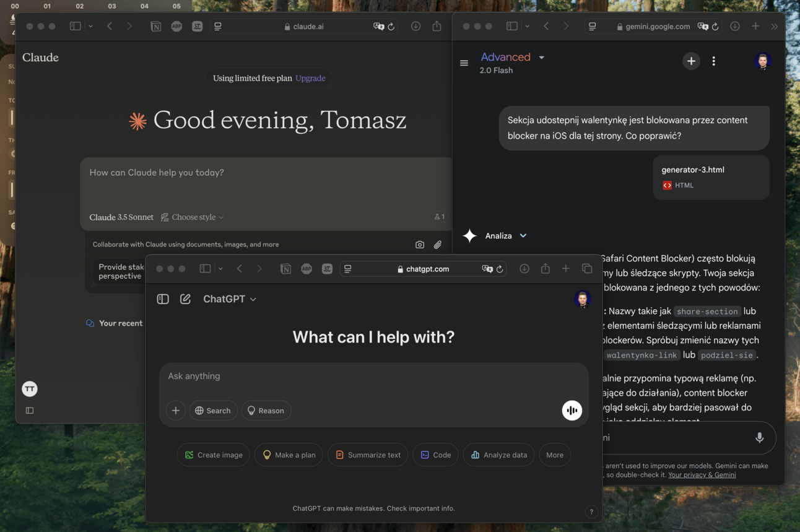Toggle Claude's sidebar panel icon at bottom left
The image size is (800, 532).
pyautogui.click(x=30, y=411)
